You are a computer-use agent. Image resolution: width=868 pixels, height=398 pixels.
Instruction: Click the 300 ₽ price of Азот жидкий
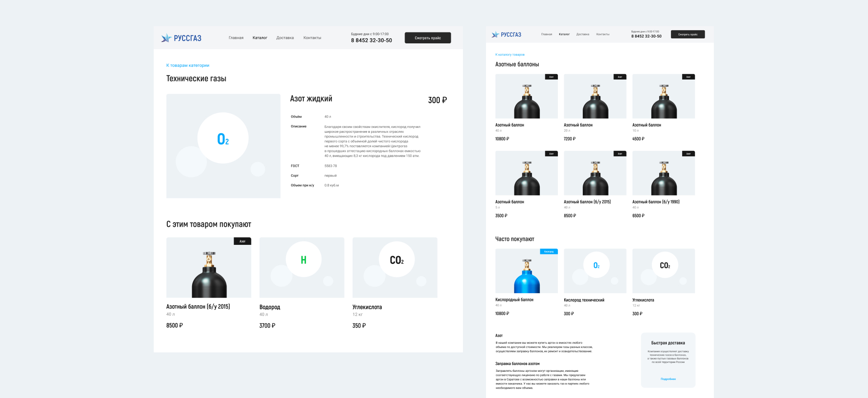(438, 100)
